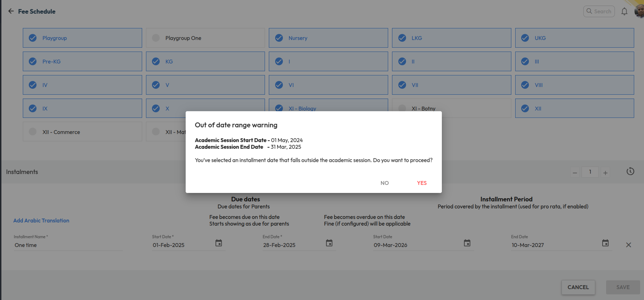The image size is (644, 300).
Task: Remove the One time installment row
Action: (629, 245)
